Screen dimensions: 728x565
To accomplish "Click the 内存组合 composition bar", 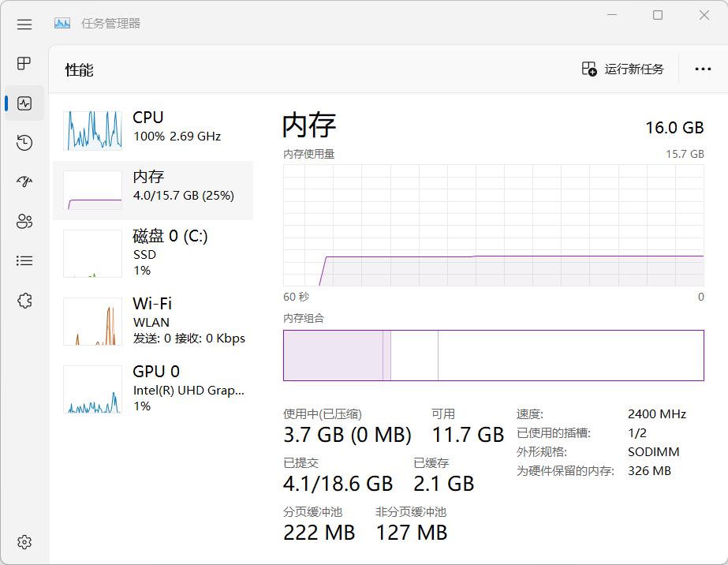I will click(x=494, y=355).
